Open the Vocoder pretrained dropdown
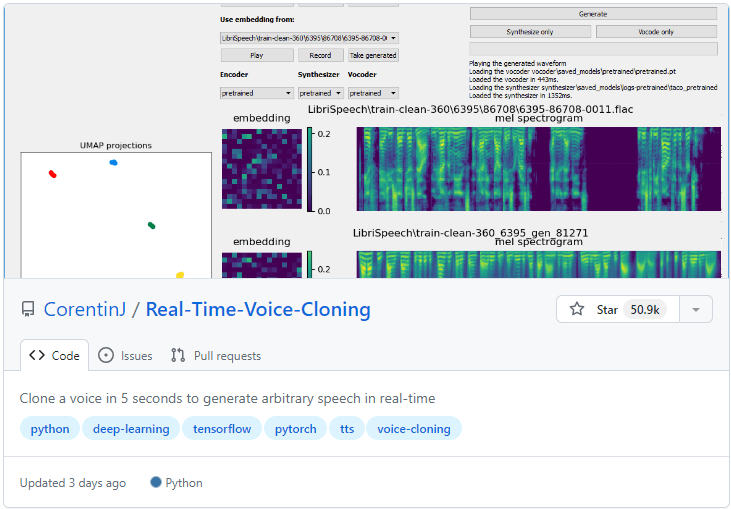 (373, 93)
